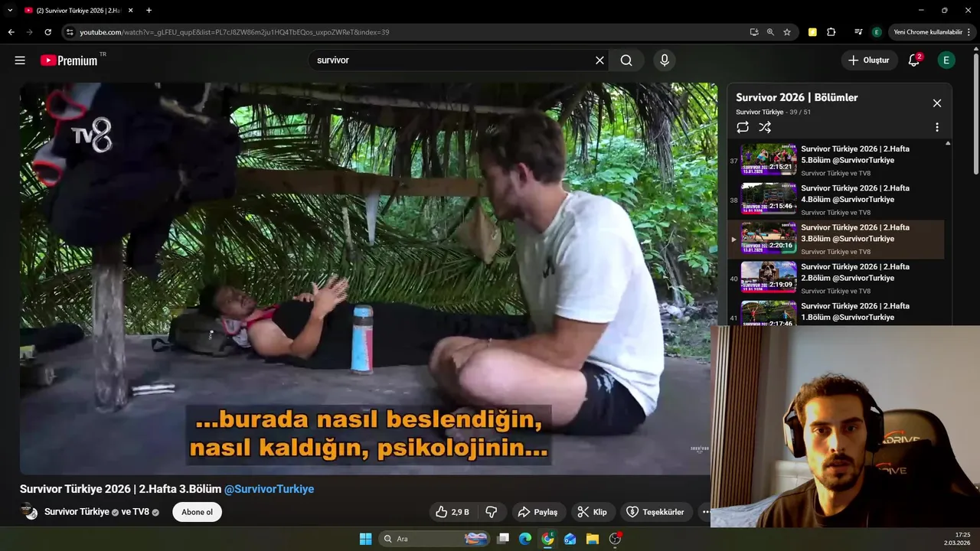Run search with the magnifier button
980x551 pixels.
pos(626,60)
